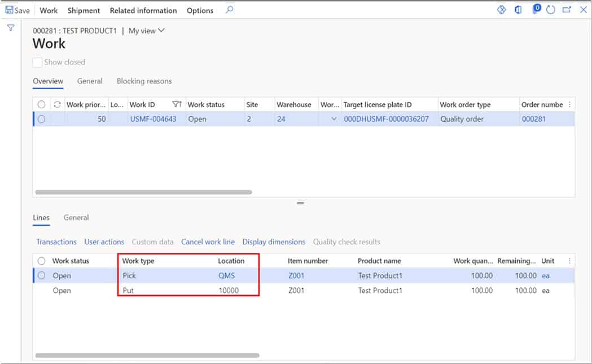592x364 pixels.
Task: Click the Put work type cell
Action: 128,291
